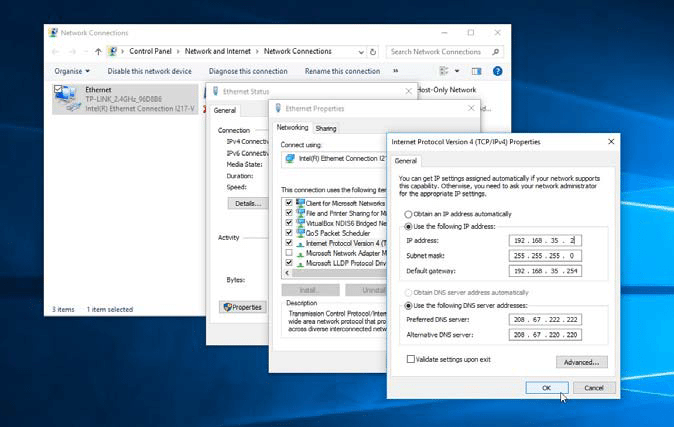The height and width of the screenshot is (427, 674).
Task: Click Diagnose this connection
Action: tap(248, 71)
